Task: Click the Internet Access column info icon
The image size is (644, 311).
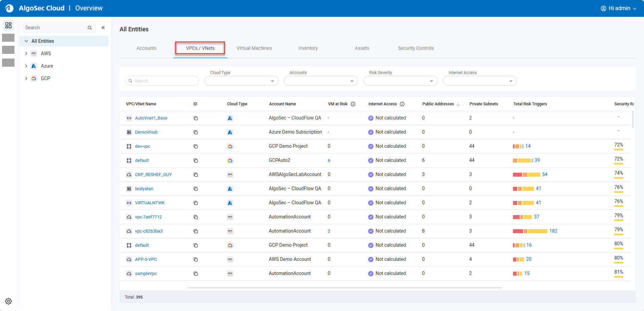Action: click(402, 104)
